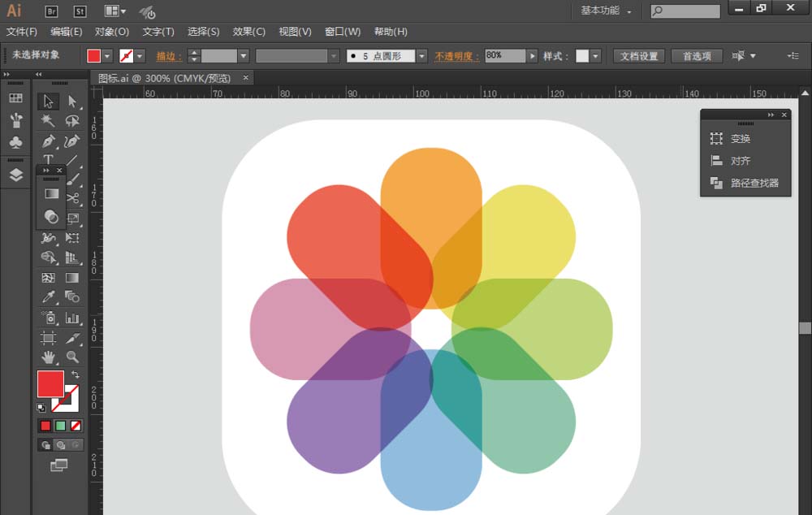Viewport: 812px width, 515px height.
Task: Click the 首选项 button
Action: click(x=697, y=56)
